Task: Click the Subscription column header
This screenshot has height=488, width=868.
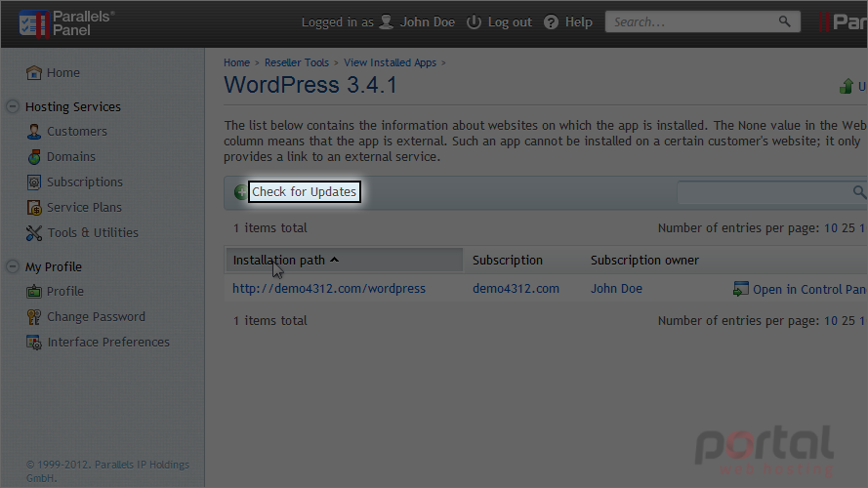Action: click(508, 260)
